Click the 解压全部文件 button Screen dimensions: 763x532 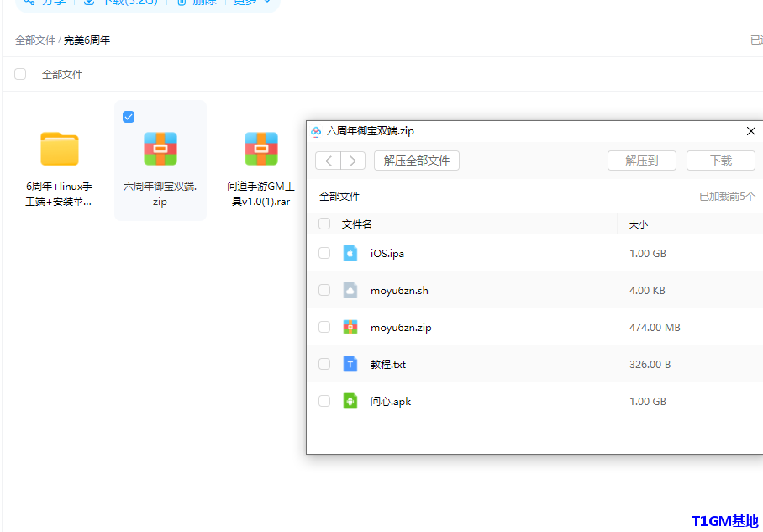(417, 161)
